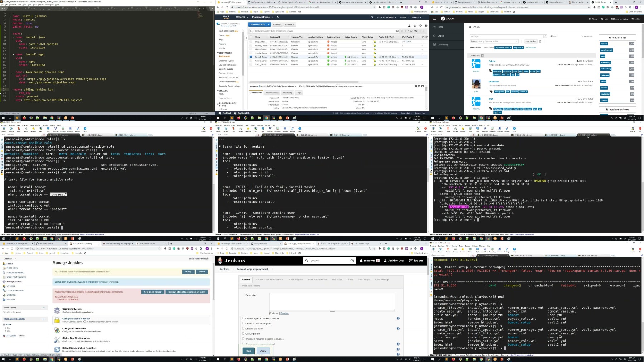Remove the 'Deprecated: false' filter chip
This screenshot has height=362, width=644.
(511, 48)
